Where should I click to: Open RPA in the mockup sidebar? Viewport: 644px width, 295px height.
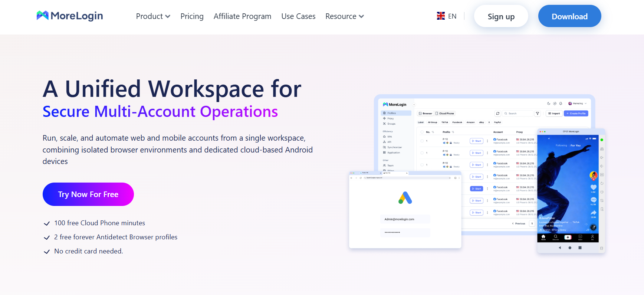388,137
